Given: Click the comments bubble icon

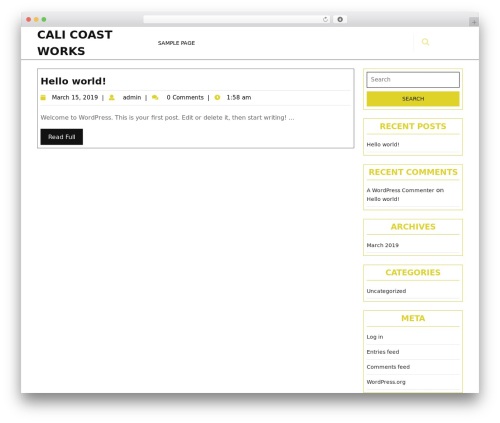Looking at the screenshot, I should tap(155, 97).
